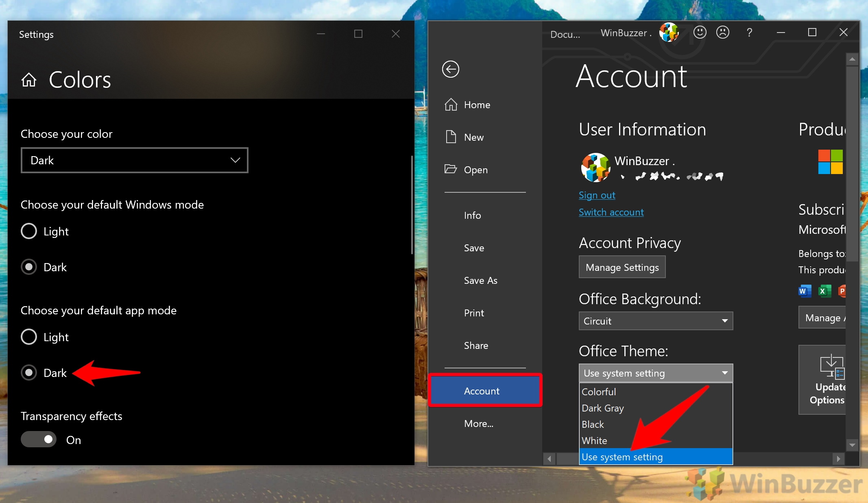The image size is (868, 503).
Task: Select Save in Word backstage menu
Action: (485, 248)
